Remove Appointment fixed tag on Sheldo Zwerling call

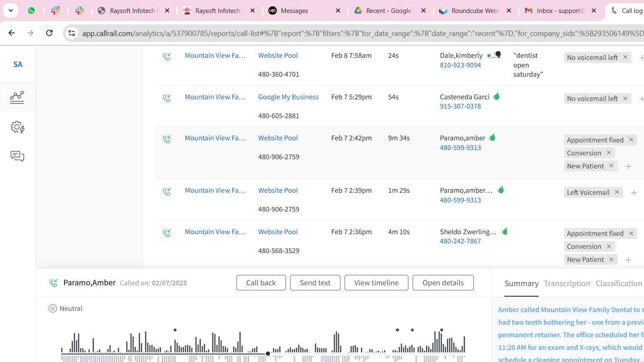coord(631,233)
